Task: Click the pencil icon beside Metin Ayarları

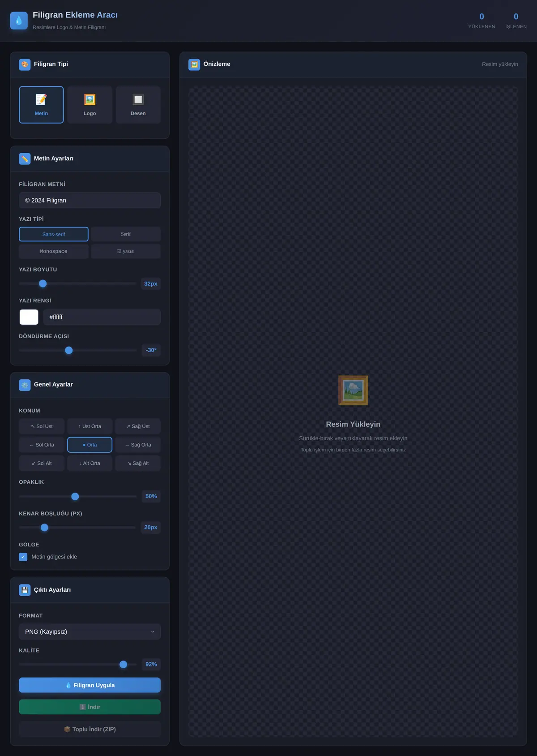Action: click(x=25, y=159)
